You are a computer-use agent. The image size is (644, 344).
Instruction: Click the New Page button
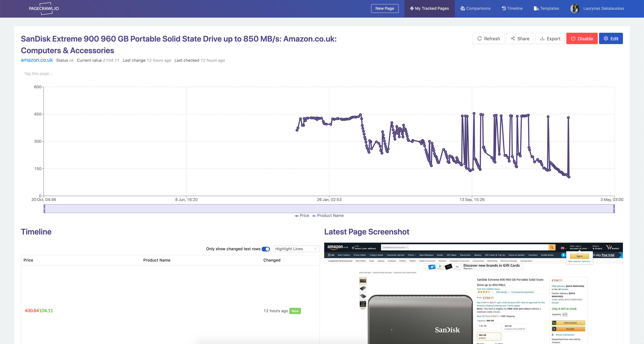385,8
